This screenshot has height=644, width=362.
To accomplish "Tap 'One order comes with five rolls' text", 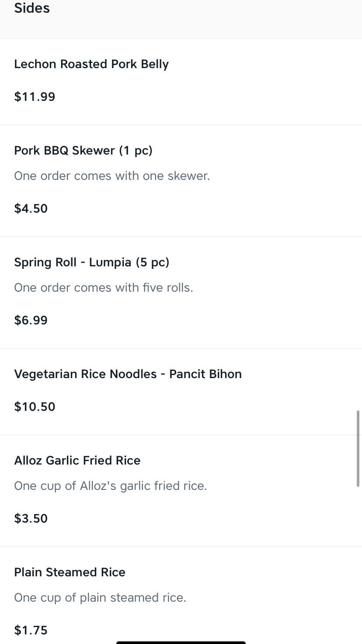I will 103,288.
